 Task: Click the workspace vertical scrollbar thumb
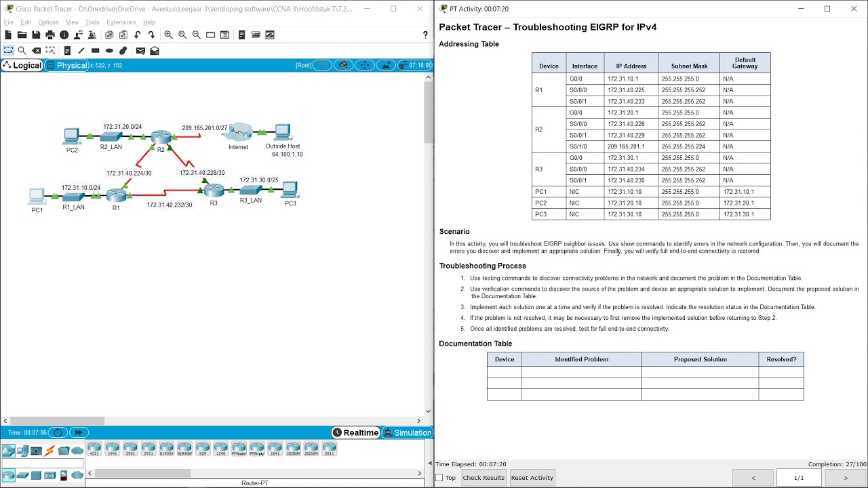click(x=428, y=113)
